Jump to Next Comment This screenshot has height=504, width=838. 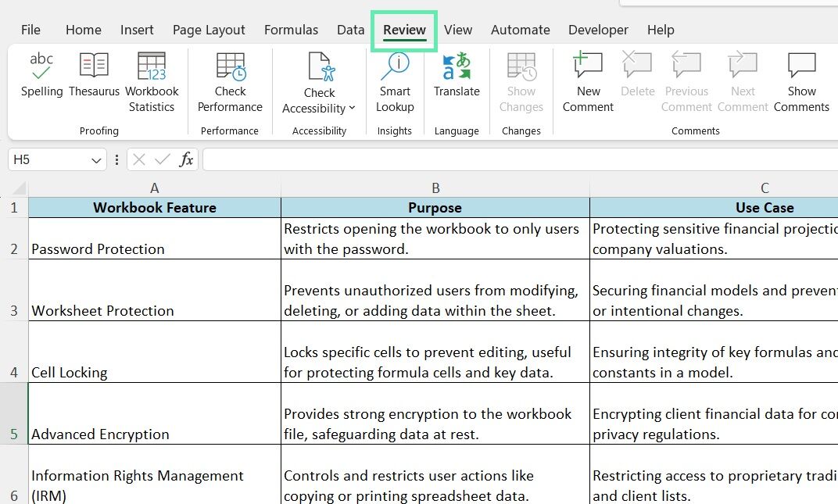coord(743,83)
